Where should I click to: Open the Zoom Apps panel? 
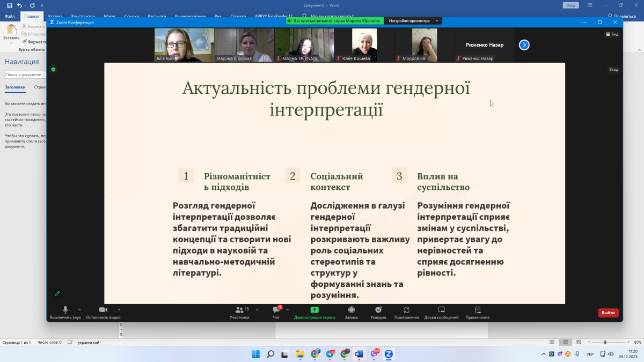(x=406, y=310)
